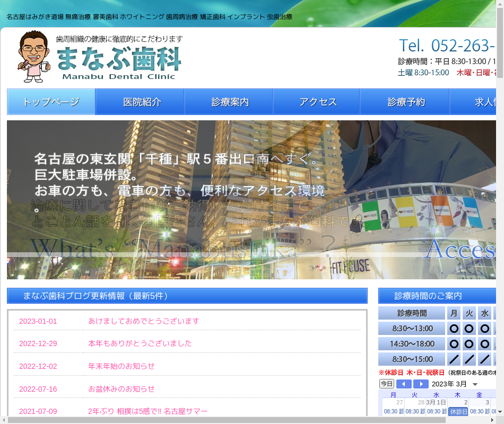Screen dimensions: 504x424
Task: Click the 08:30 event on March 1st
Action: (437, 411)
